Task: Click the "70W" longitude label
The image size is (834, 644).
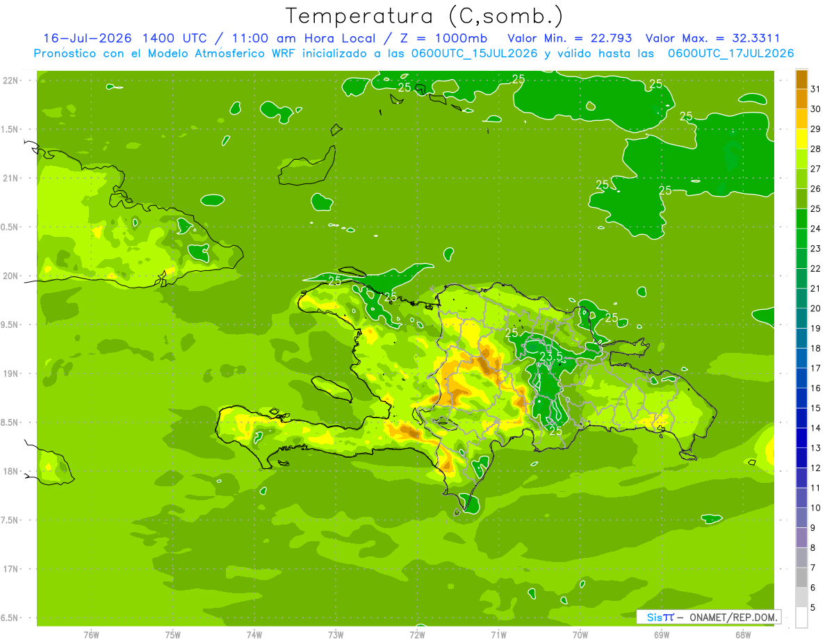Action: (x=580, y=635)
